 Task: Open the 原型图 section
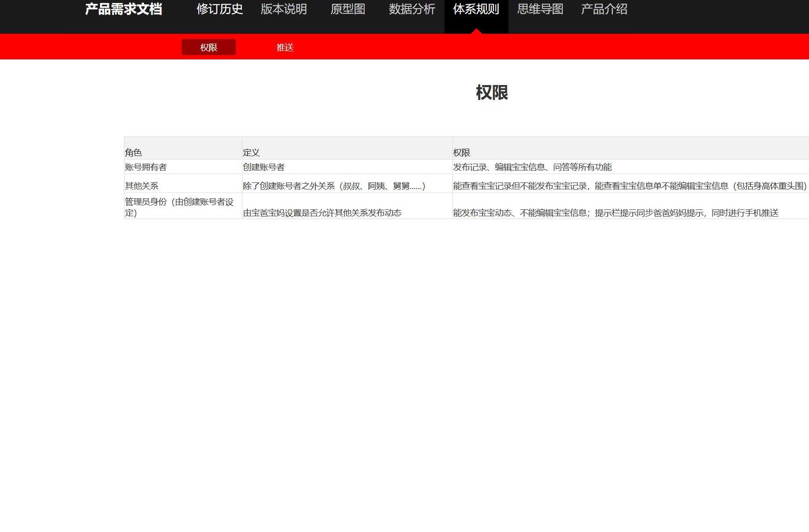coord(348,9)
